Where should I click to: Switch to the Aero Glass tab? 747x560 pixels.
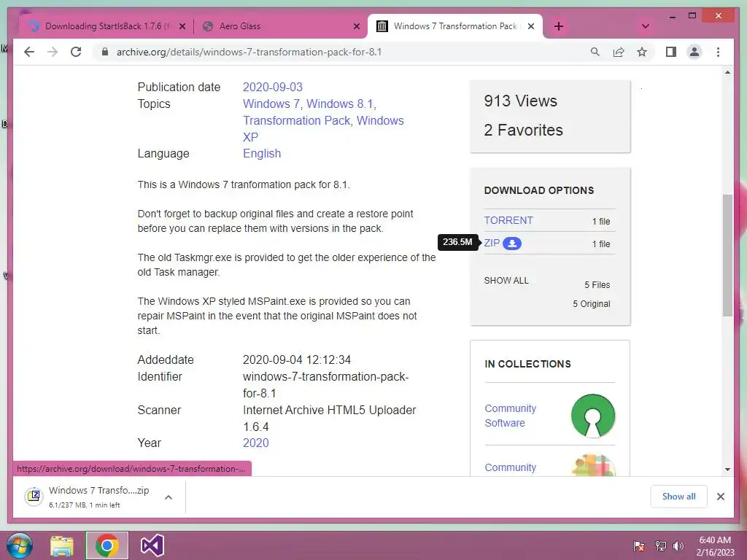(281, 26)
